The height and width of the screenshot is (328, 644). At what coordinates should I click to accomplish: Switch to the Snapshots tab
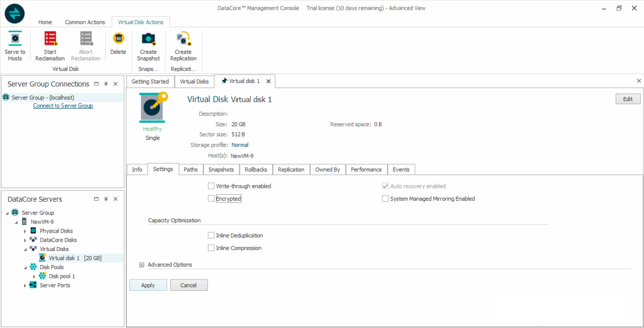click(221, 170)
